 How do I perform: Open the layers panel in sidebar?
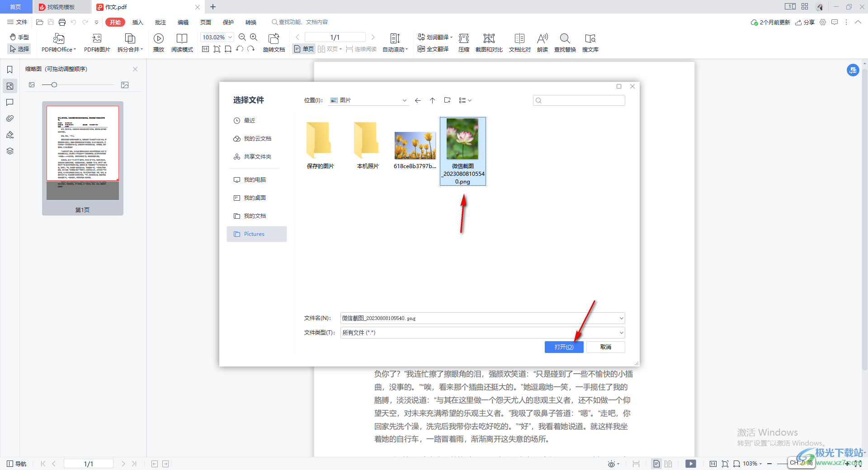coord(9,151)
